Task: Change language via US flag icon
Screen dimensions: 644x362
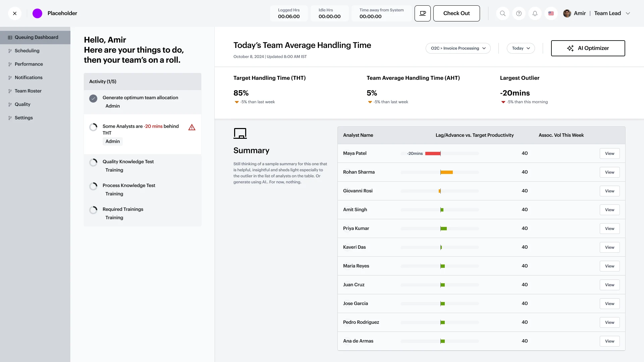Action: click(x=551, y=13)
